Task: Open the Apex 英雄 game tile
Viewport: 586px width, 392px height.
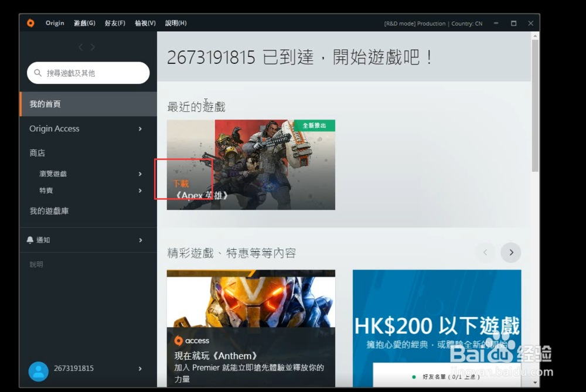Action: pos(251,165)
